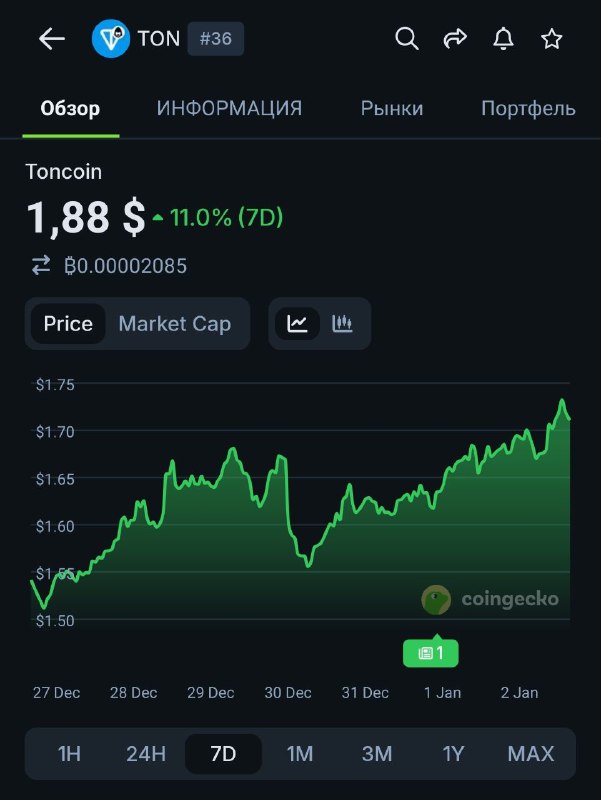Switch to the 24H range
601x800 pixels.
(145, 754)
